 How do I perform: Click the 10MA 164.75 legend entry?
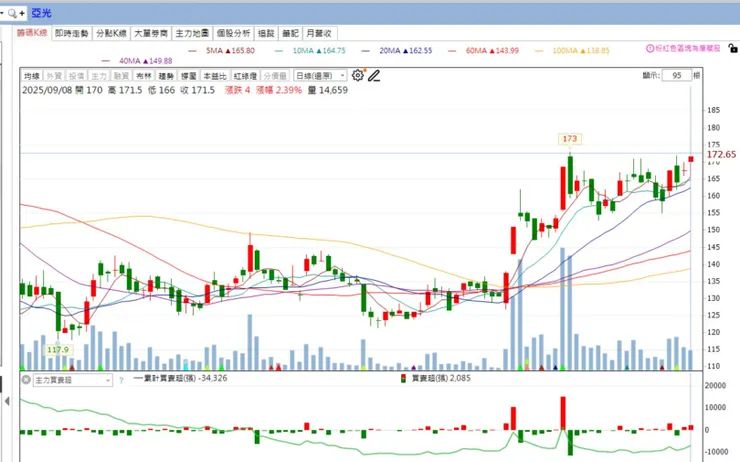[310, 50]
